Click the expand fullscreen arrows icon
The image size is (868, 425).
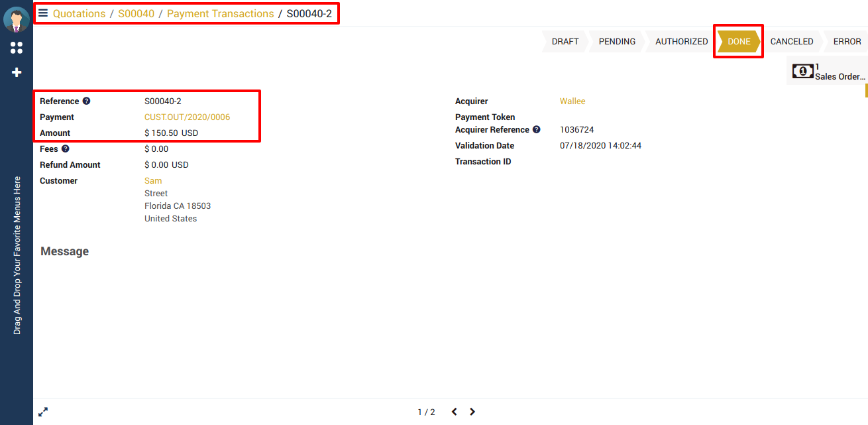point(43,412)
